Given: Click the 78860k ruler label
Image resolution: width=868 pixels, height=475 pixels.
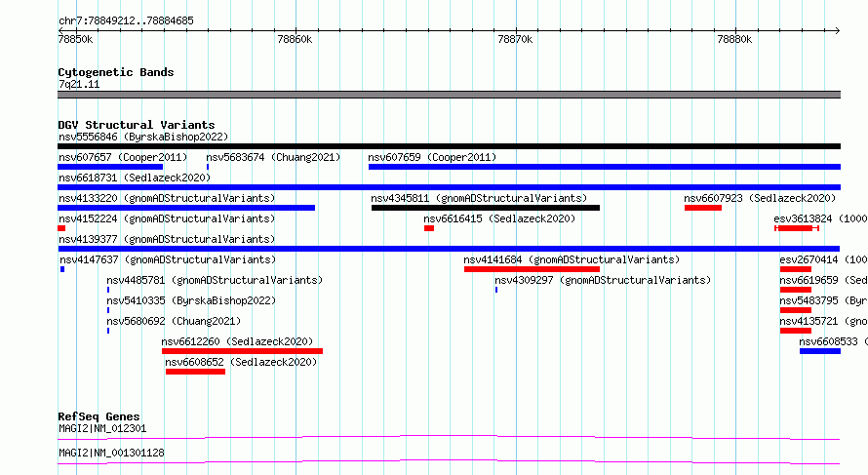Looking at the screenshot, I should point(295,39).
